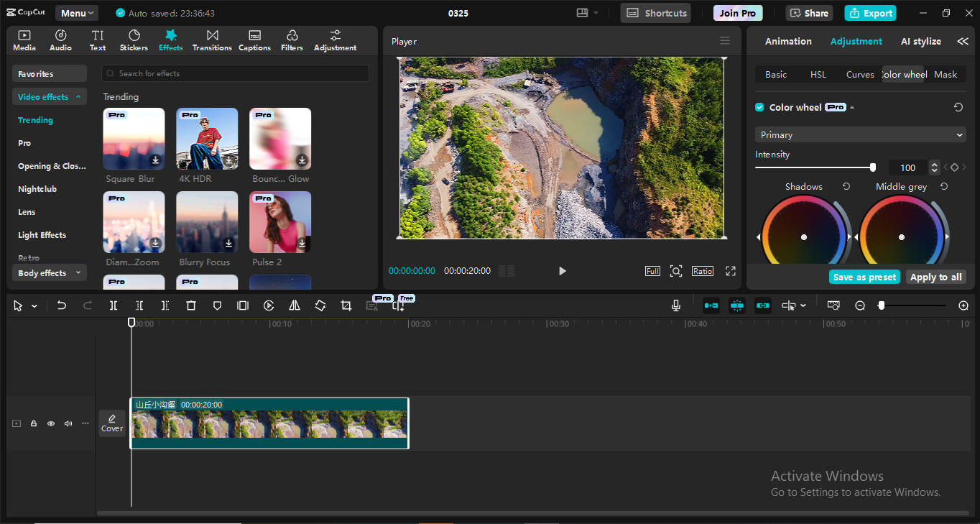Mute the video track audio

point(68,423)
